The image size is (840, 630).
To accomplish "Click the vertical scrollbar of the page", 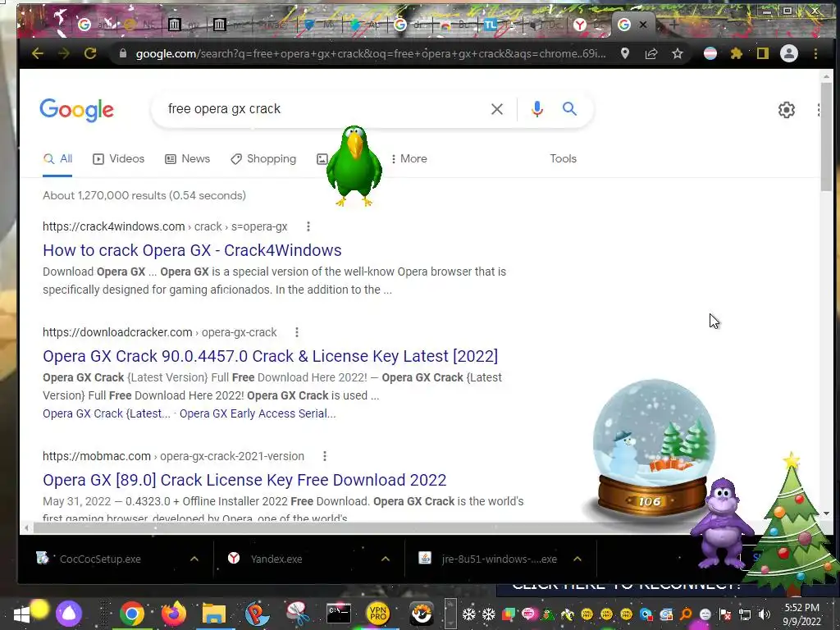I will pyautogui.click(x=826, y=135).
